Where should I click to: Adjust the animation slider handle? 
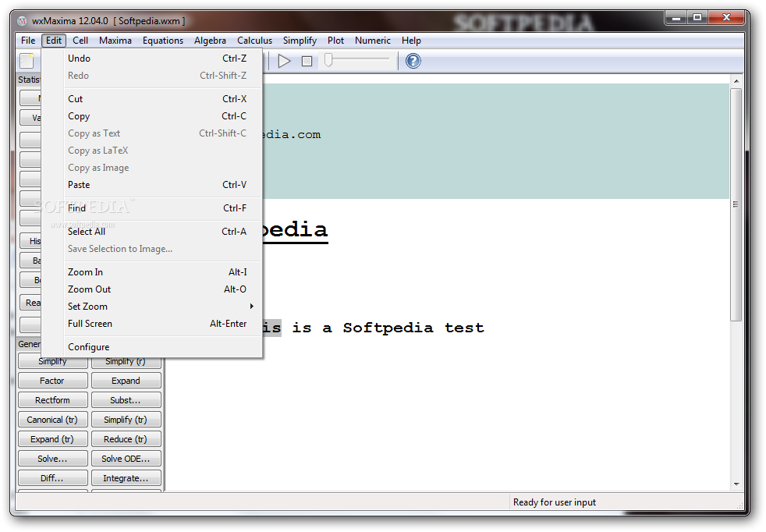(x=328, y=60)
